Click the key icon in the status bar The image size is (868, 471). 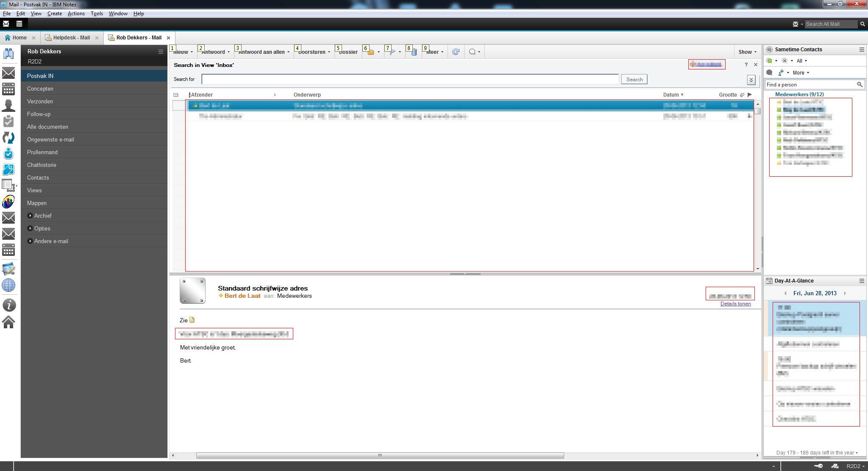click(818, 466)
